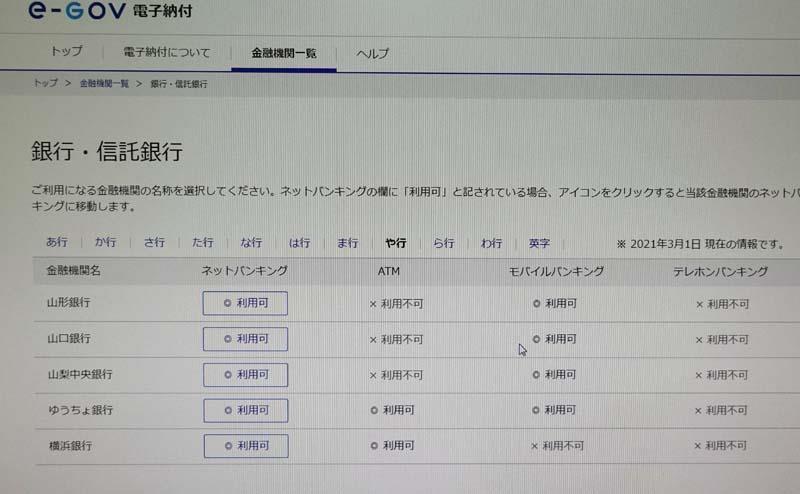800x494 pixels.
Task: Click the 銀行・信託銀行 page heading
Action: [x=107, y=152]
